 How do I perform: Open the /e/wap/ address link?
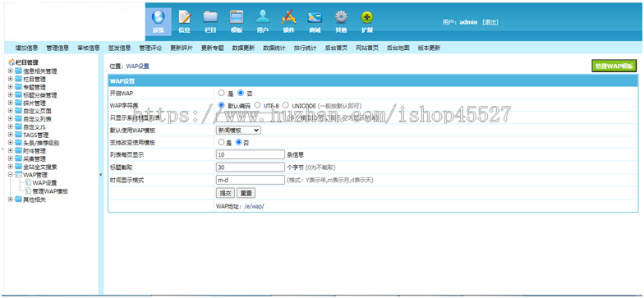click(255, 206)
